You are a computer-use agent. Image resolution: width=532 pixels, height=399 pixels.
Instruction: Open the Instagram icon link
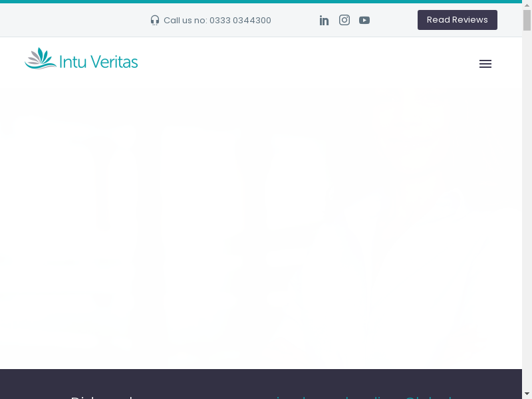point(344,20)
